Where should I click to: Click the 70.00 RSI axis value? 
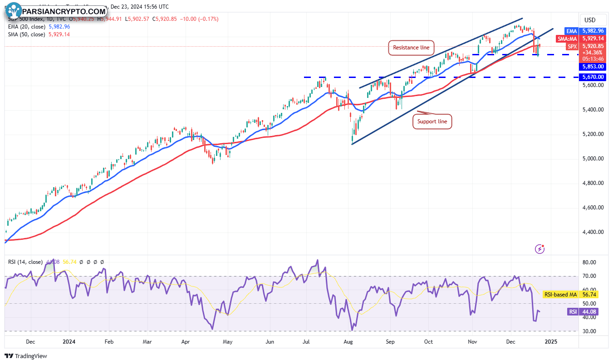point(589,276)
